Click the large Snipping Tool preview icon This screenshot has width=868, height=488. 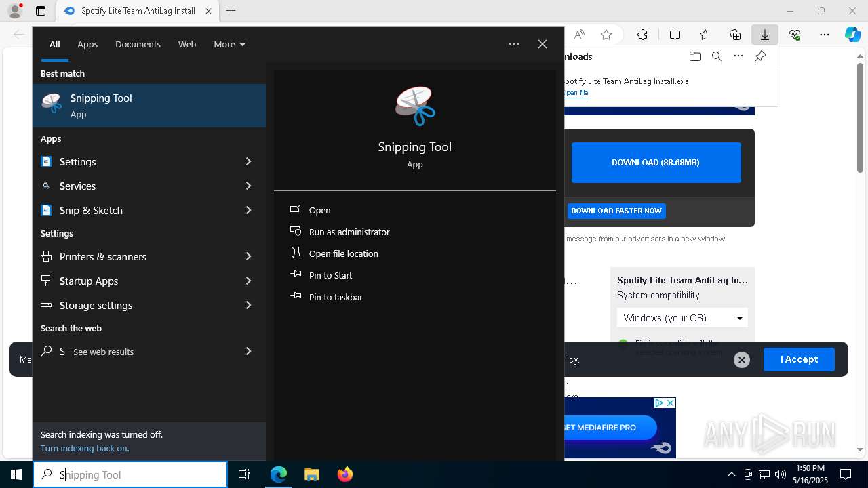415,106
